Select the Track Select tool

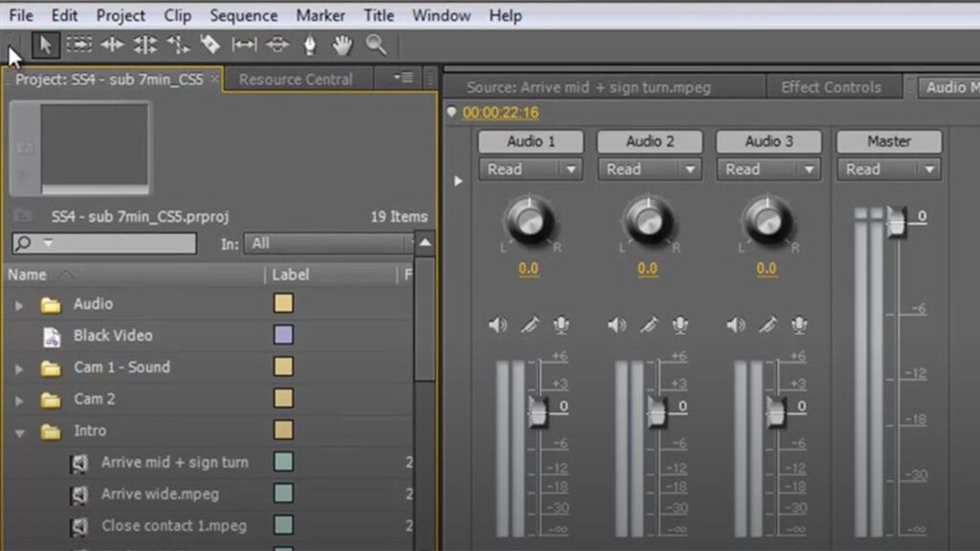point(78,44)
